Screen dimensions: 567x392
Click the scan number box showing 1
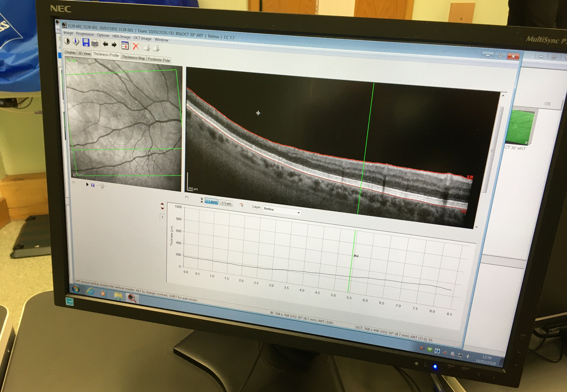tap(162, 217)
